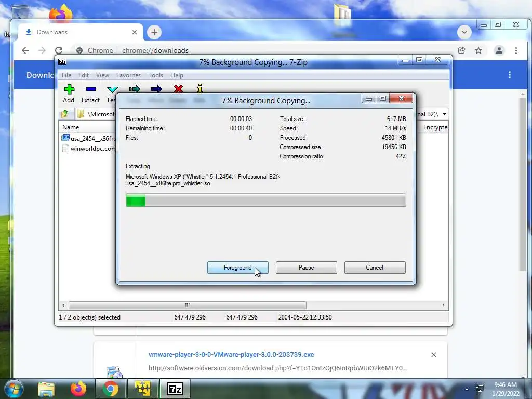Open Firefox from the taskbar

click(x=78, y=389)
